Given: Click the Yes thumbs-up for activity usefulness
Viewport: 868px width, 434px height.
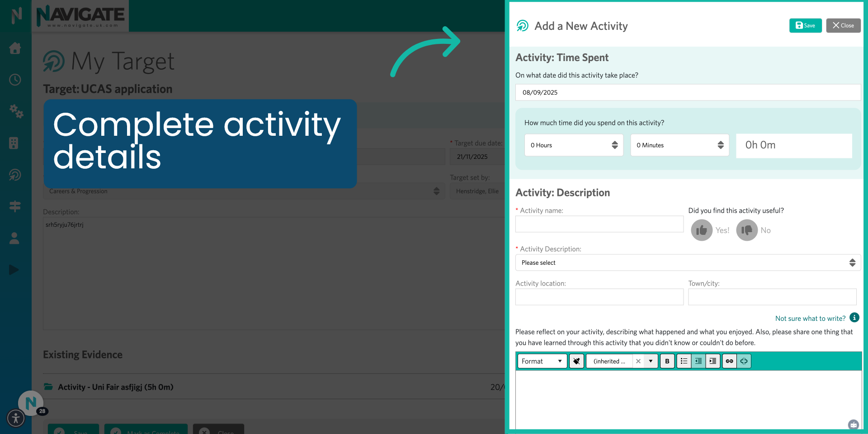Looking at the screenshot, I should (x=701, y=230).
